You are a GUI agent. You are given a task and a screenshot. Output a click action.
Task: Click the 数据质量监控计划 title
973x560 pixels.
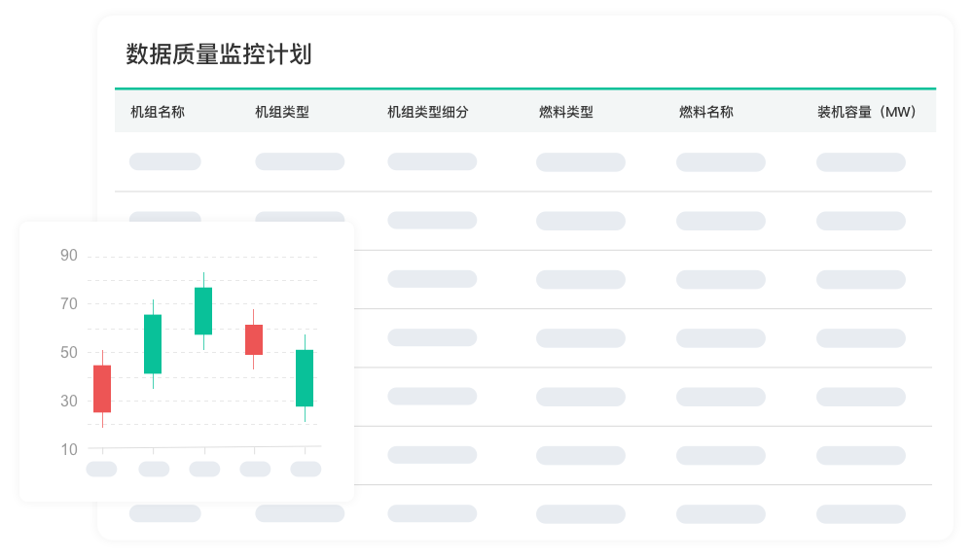219,54
